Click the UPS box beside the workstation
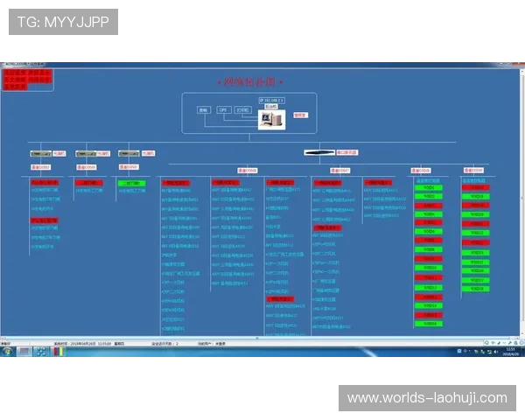 (222, 111)
